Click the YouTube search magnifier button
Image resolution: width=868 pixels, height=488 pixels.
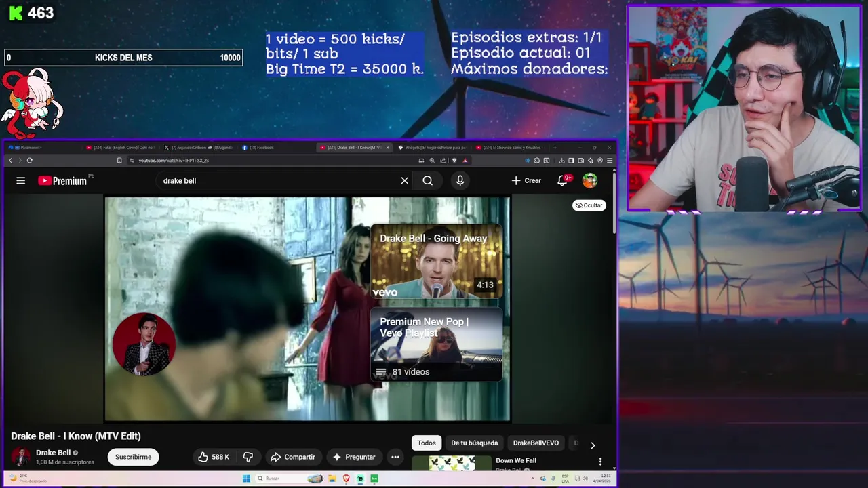click(427, 180)
